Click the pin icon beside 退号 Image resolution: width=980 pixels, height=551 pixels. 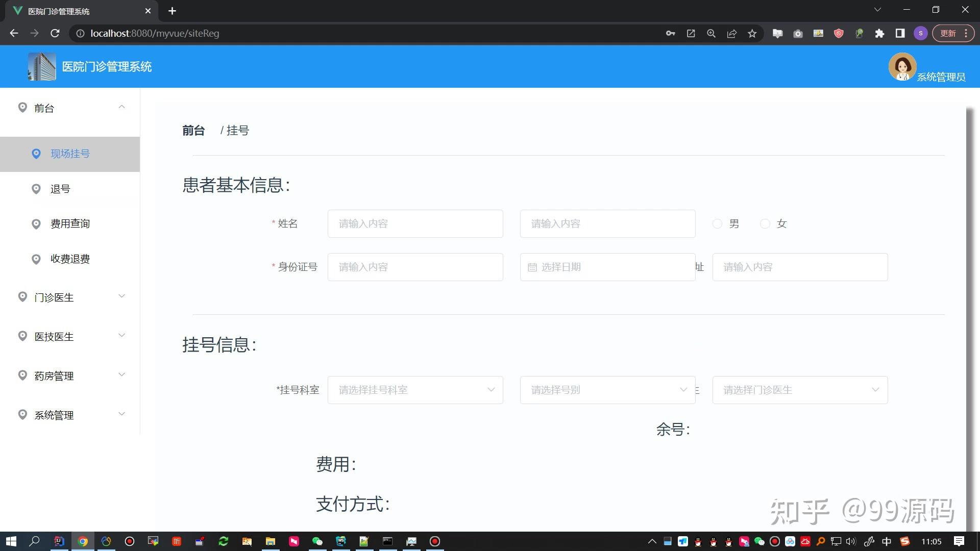(x=36, y=189)
